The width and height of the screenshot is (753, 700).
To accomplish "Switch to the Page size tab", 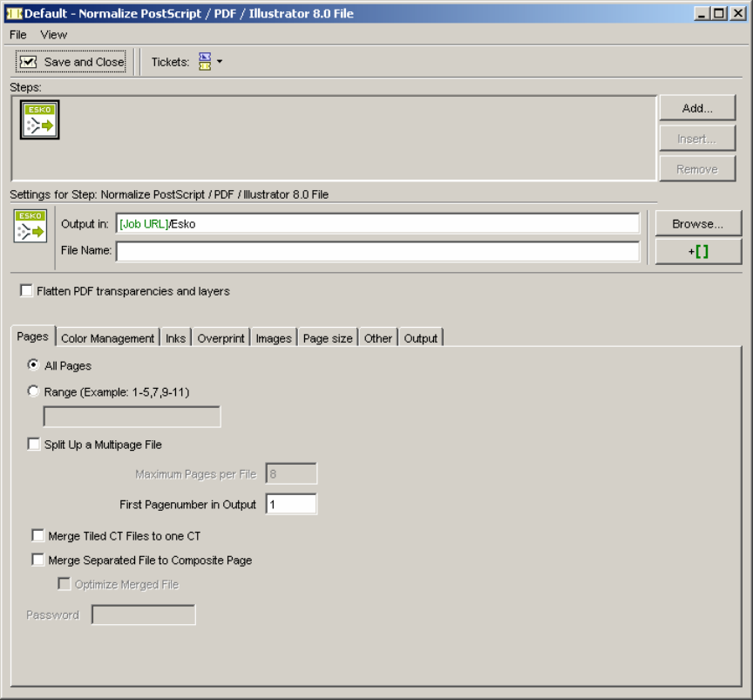I will click(328, 338).
